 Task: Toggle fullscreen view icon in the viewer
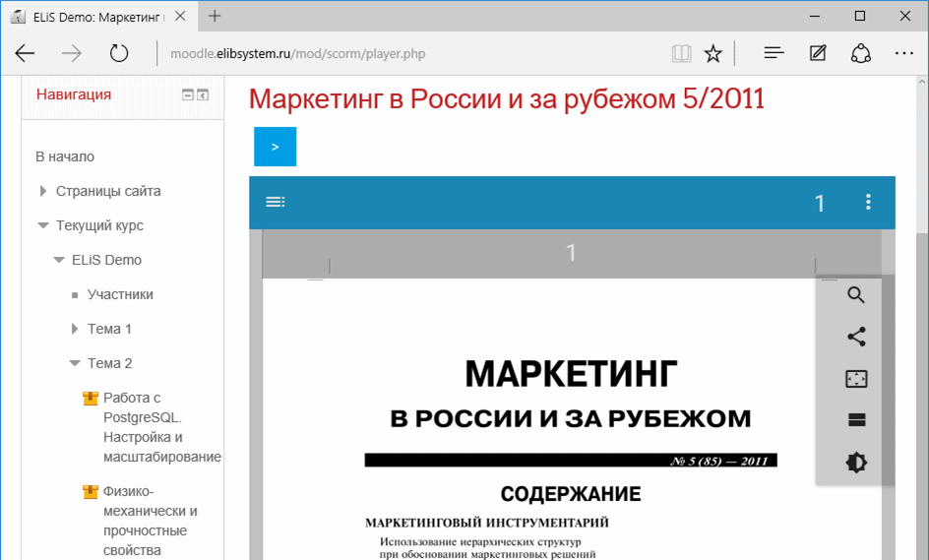(x=855, y=379)
